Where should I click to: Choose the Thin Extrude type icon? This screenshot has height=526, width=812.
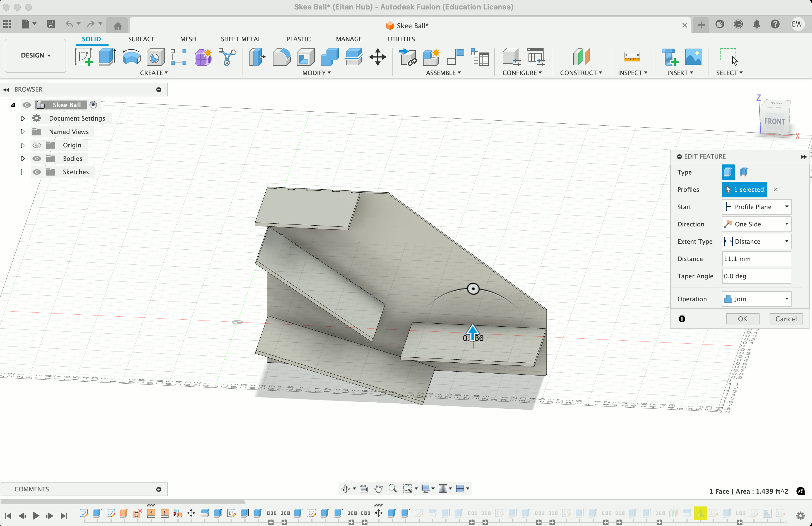pos(744,172)
